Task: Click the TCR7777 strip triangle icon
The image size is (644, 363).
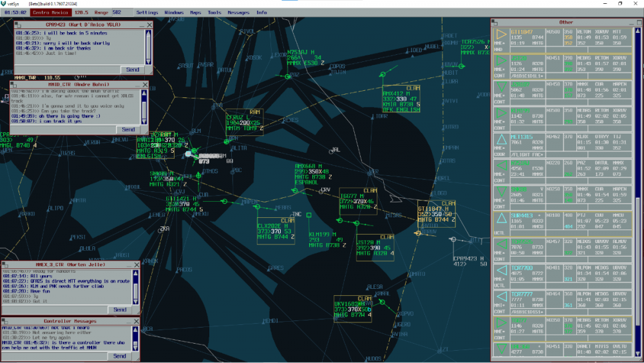Action: pos(500,298)
